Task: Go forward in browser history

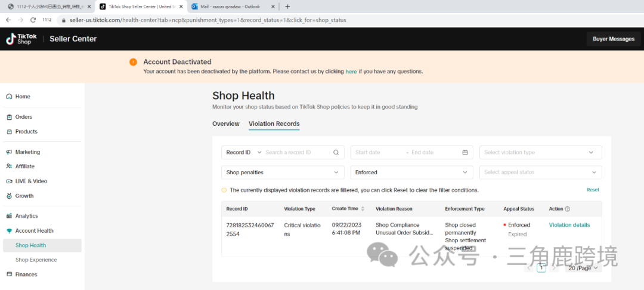Action: [20, 20]
